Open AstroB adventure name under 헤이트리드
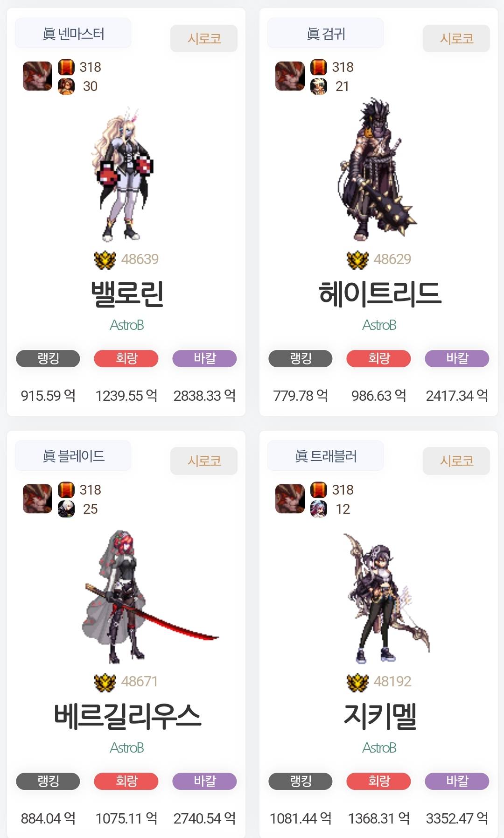 [379, 325]
